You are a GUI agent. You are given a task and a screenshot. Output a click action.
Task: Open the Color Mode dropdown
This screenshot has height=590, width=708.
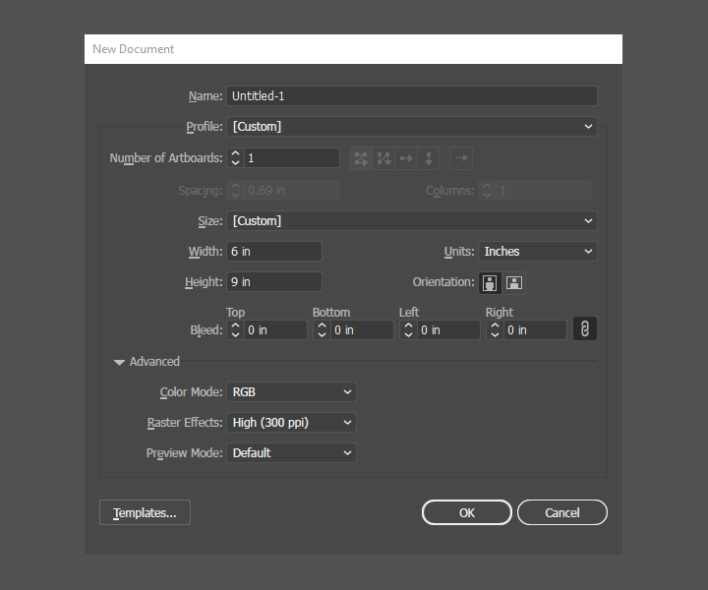point(292,393)
